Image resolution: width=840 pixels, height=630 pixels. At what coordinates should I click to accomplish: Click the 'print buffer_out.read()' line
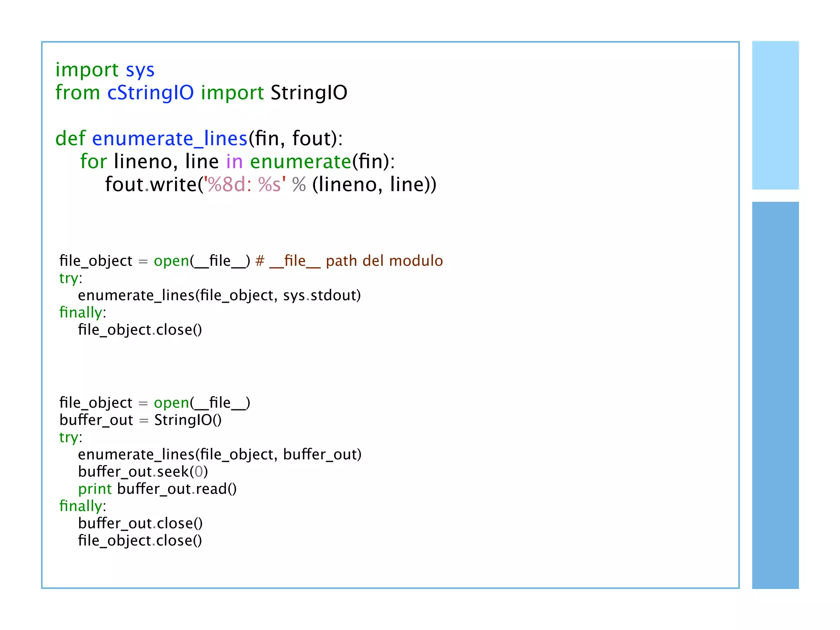[157, 489]
